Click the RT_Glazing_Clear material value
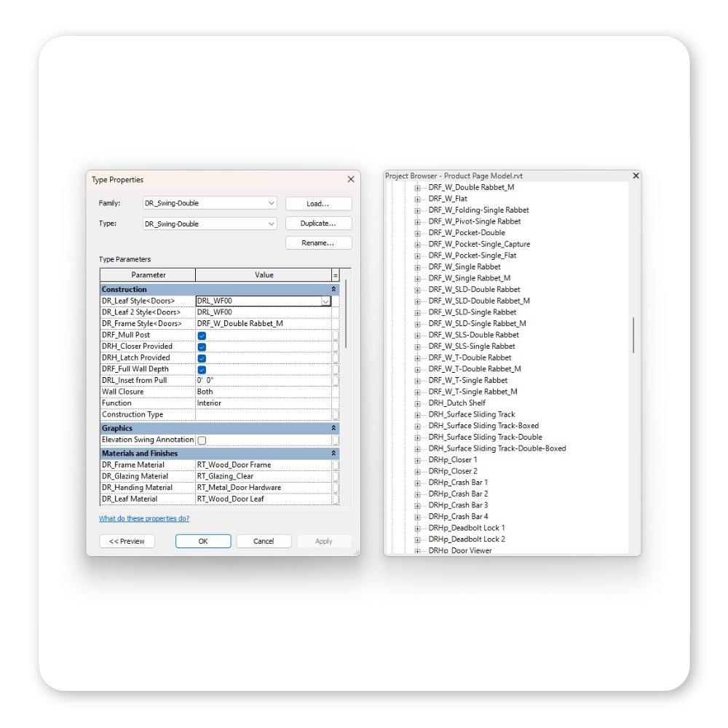 pyautogui.click(x=264, y=476)
